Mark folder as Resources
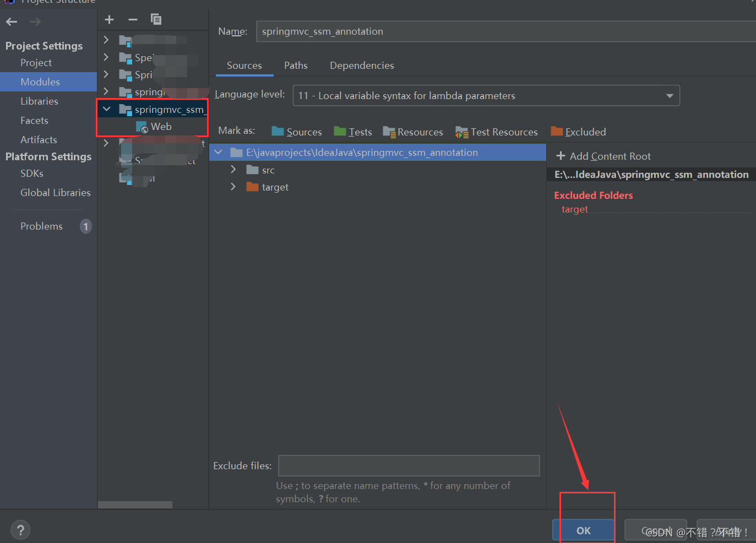The image size is (756, 543). point(413,132)
